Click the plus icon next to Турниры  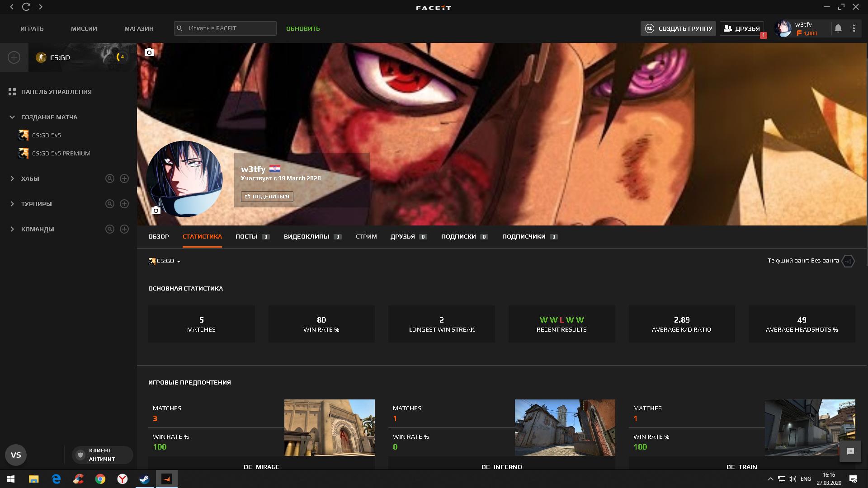[124, 204]
